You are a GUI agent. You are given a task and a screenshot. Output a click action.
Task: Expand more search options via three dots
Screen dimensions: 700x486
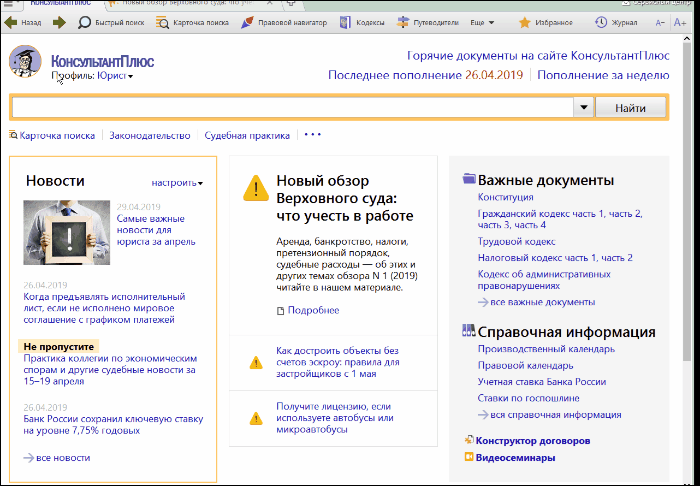point(312,135)
